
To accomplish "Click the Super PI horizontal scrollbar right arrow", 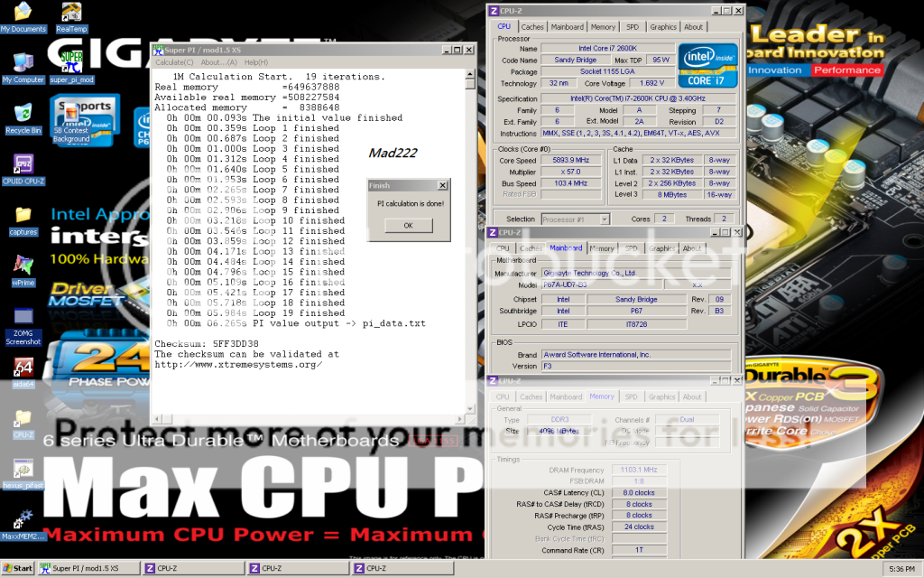I will 460,419.
